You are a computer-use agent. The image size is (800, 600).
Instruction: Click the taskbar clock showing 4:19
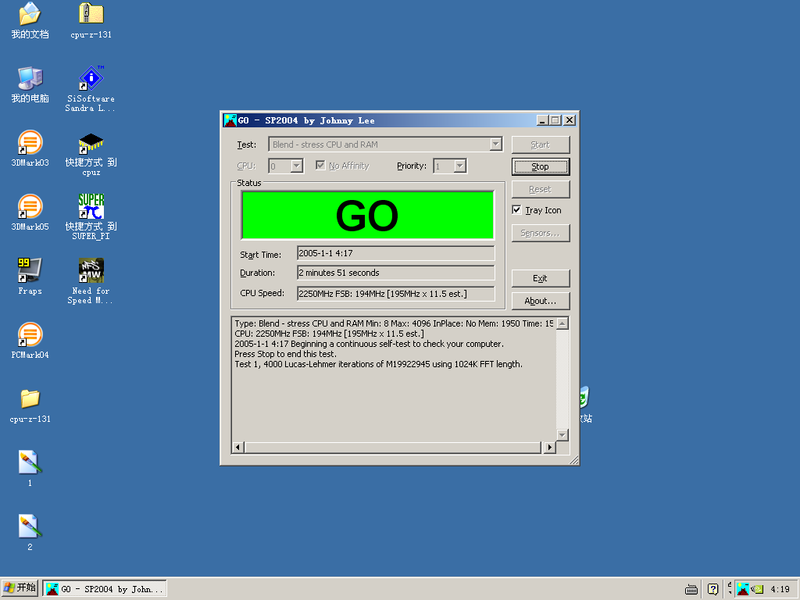pos(780,589)
